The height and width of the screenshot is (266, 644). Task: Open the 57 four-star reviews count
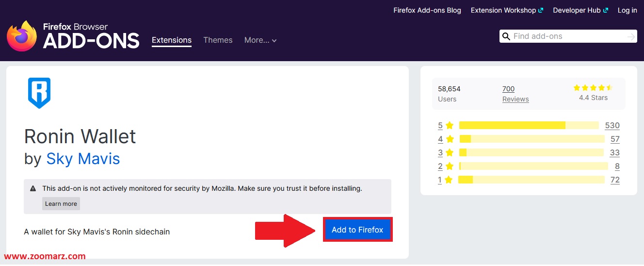(x=615, y=139)
